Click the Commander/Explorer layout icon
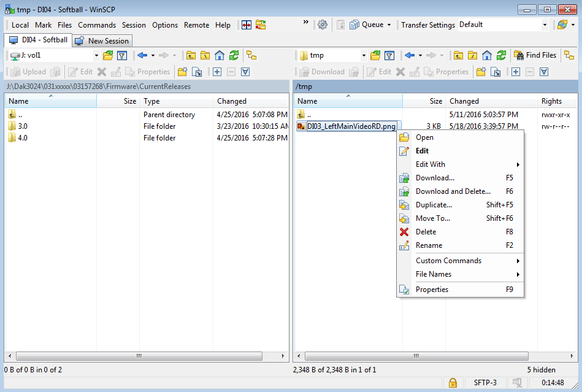Viewport: 582px width, 392px height. click(247, 25)
